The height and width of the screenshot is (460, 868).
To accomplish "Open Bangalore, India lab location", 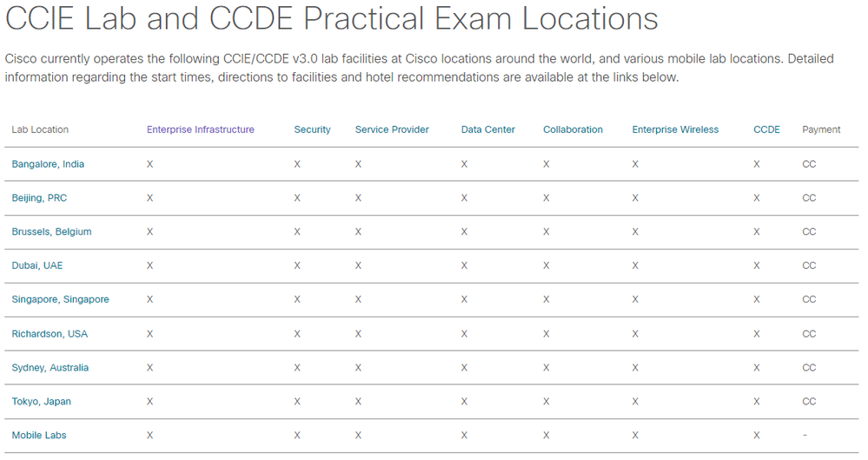I will tap(48, 164).
